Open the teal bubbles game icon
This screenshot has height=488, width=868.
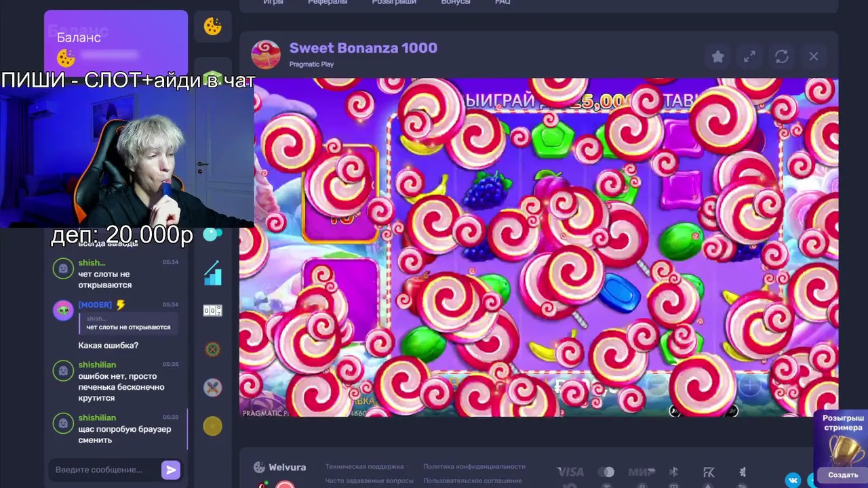pos(213,235)
